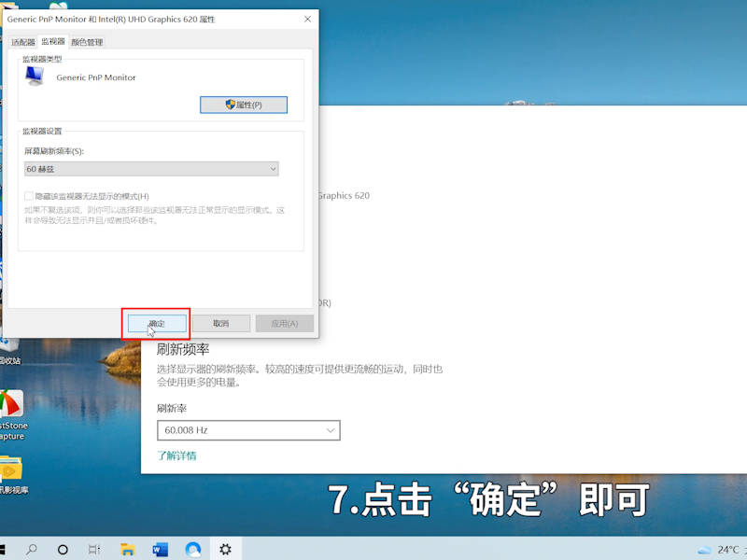Click the 了解详情 link in Settings
Viewport: 747px width, 560px height.
[176, 455]
